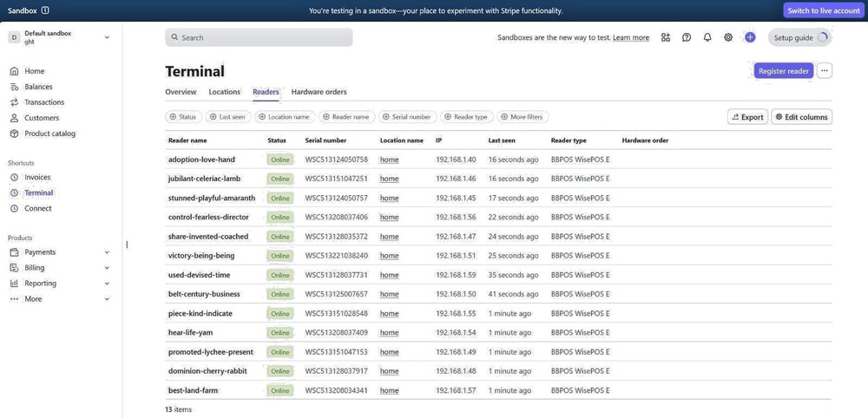Open Balances from the sidebar
The width and height of the screenshot is (868, 418).
pyautogui.click(x=38, y=87)
